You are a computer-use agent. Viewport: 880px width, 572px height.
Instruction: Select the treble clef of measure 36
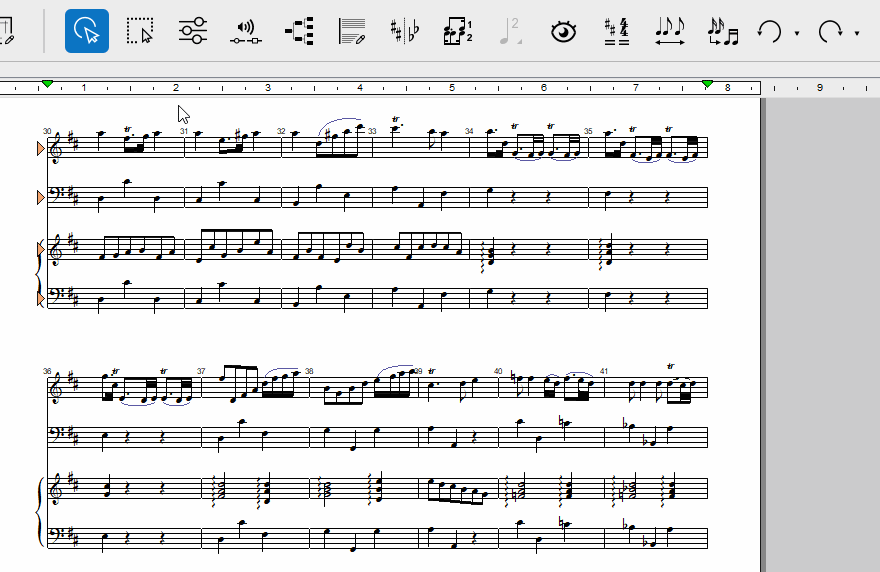click(57, 388)
